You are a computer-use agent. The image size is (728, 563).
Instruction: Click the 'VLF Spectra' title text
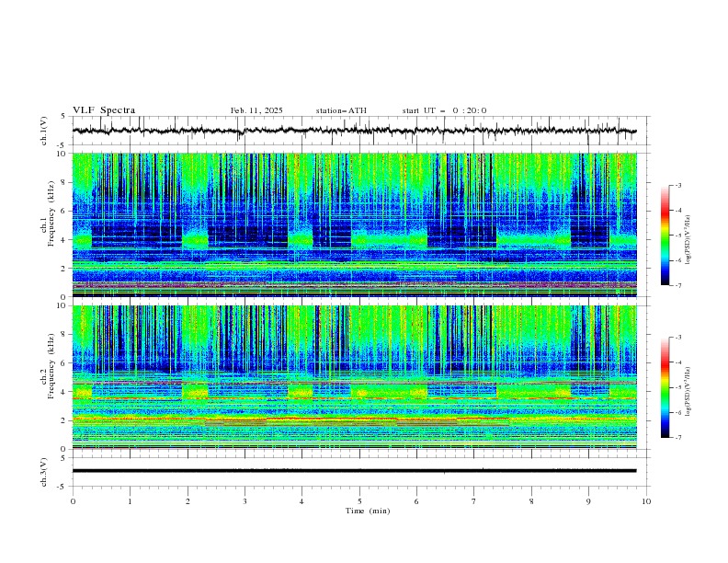tap(104, 110)
